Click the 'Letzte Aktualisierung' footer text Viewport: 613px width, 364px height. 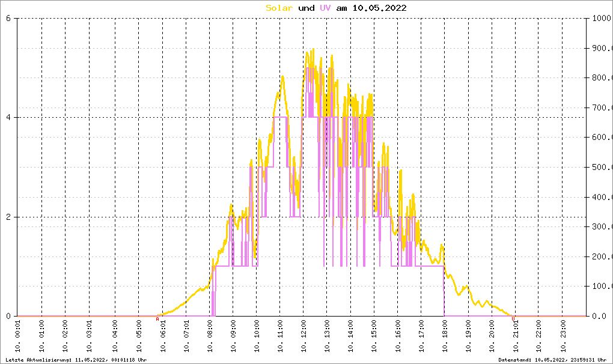click(x=76, y=360)
